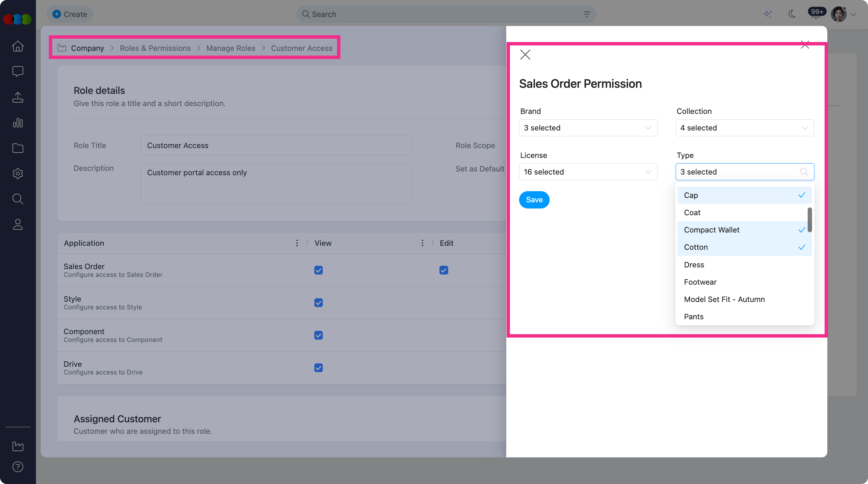This screenshot has height=484, width=868.
Task: Click the tri-color app logo
Action: [x=17, y=19]
